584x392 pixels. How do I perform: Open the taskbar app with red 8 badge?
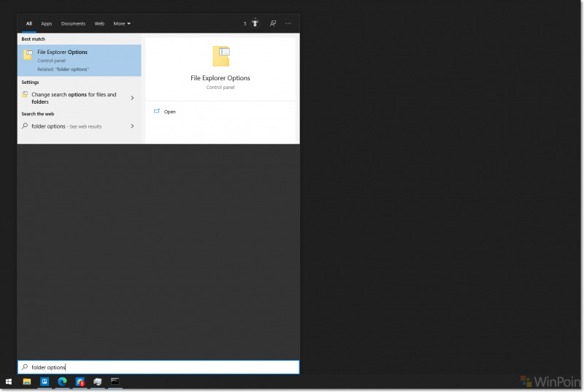[80, 382]
